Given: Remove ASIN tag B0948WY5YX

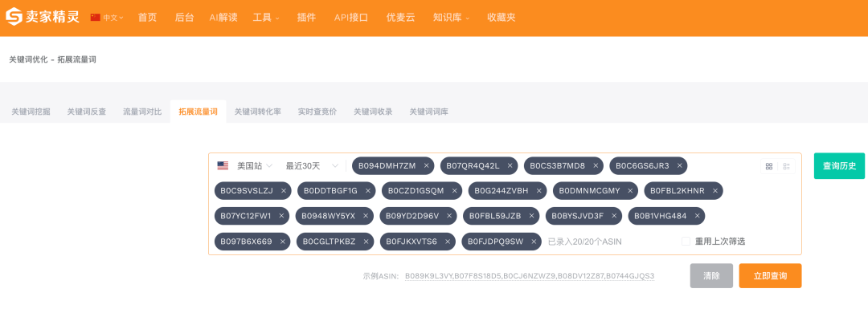Looking at the screenshot, I should click(x=366, y=216).
